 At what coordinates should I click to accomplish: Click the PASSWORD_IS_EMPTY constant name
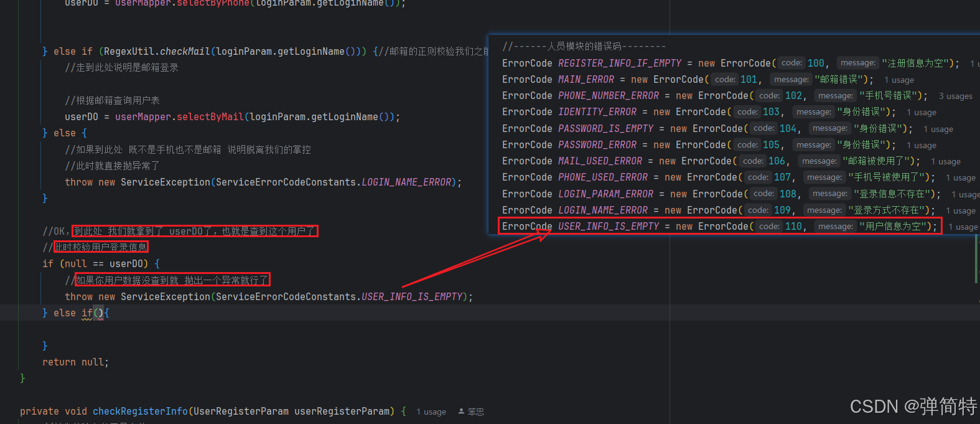[606, 128]
